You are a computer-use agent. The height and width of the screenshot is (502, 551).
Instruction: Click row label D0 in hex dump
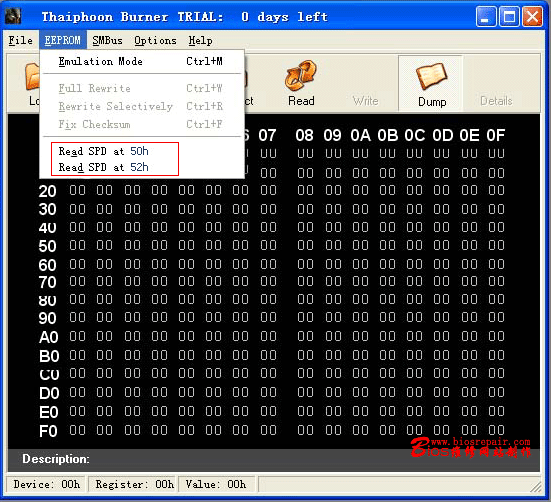point(49,393)
